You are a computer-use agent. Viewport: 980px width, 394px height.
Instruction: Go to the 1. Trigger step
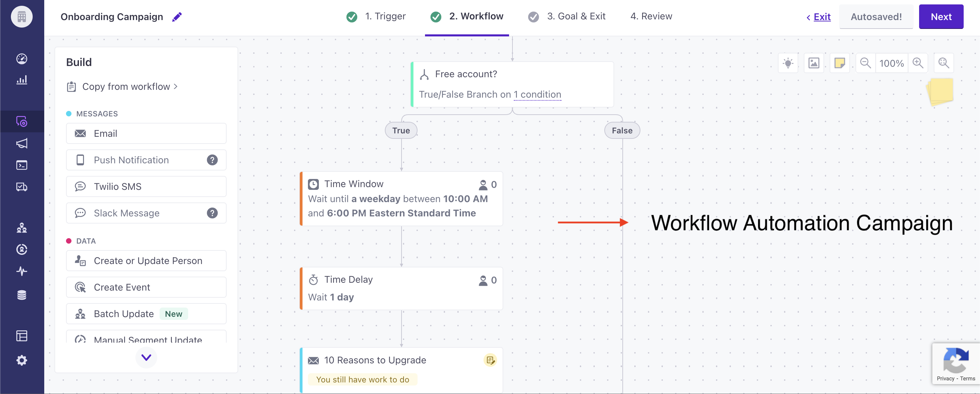376,16
